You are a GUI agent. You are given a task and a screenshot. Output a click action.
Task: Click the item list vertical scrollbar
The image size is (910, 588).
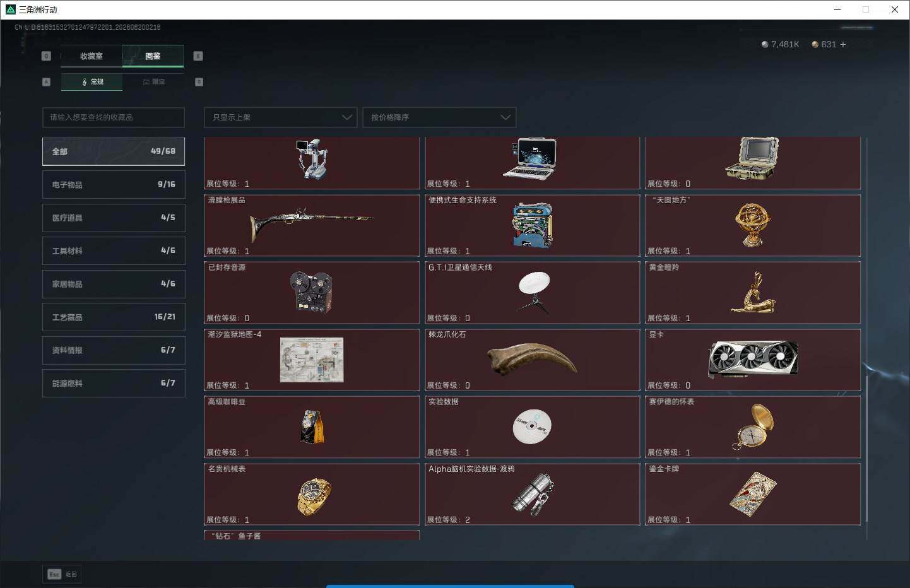click(x=867, y=448)
